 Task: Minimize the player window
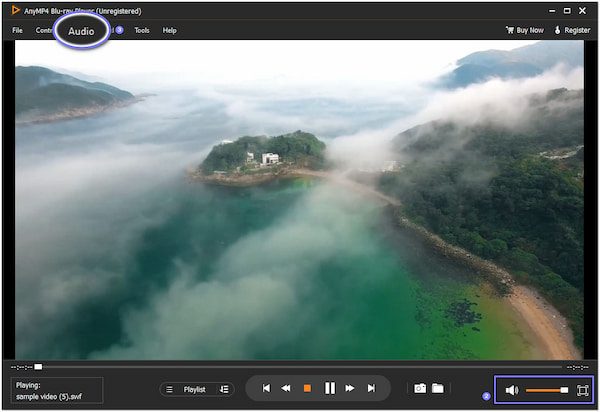(552, 11)
